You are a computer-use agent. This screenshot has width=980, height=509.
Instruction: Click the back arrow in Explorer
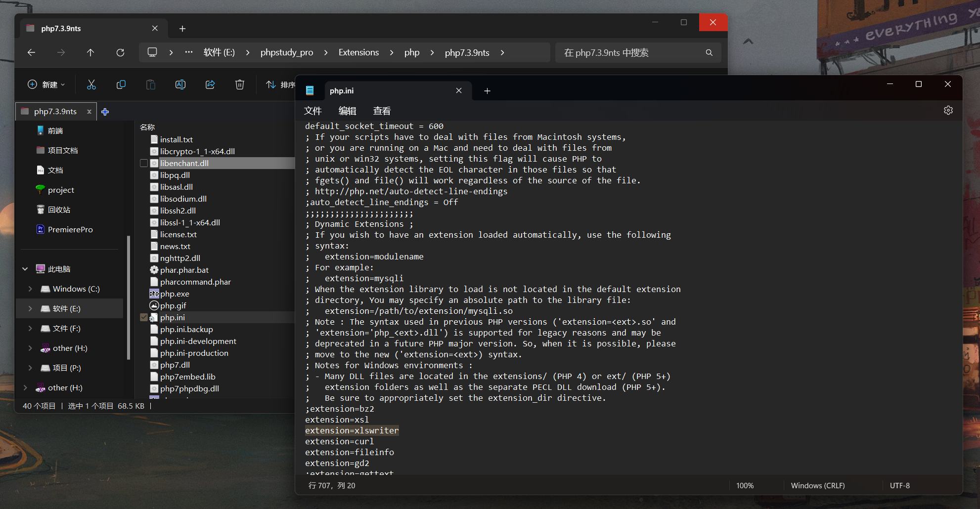[32, 52]
